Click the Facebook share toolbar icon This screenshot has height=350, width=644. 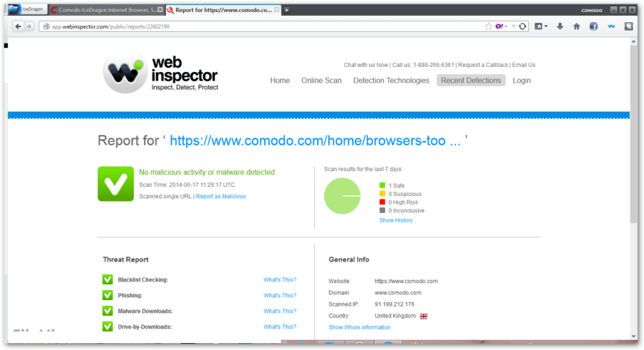(x=593, y=27)
